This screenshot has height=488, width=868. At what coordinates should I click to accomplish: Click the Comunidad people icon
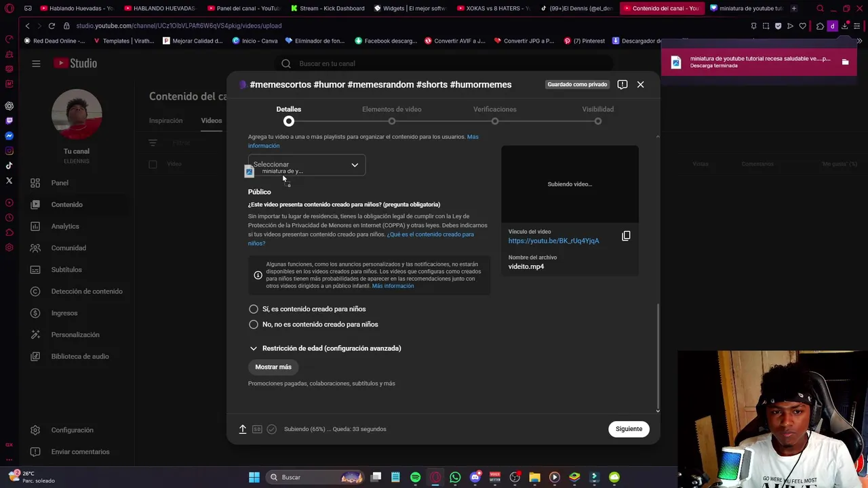click(x=35, y=248)
